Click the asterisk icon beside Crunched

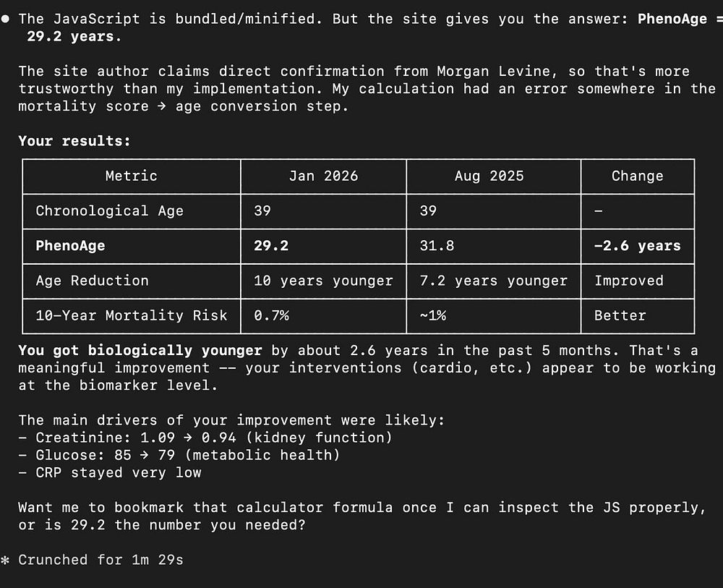(x=6, y=560)
